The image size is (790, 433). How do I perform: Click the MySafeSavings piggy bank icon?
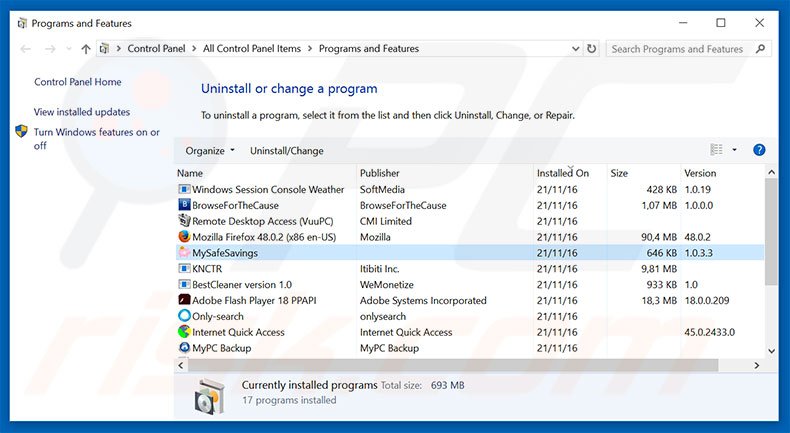(x=184, y=253)
